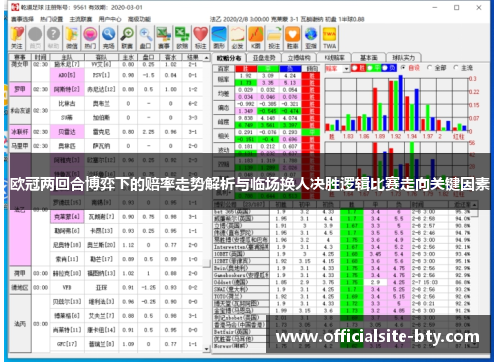The image size is (500, 362).
Task: Open the 微信 folder toolbar icon
Action: (x=72, y=38)
